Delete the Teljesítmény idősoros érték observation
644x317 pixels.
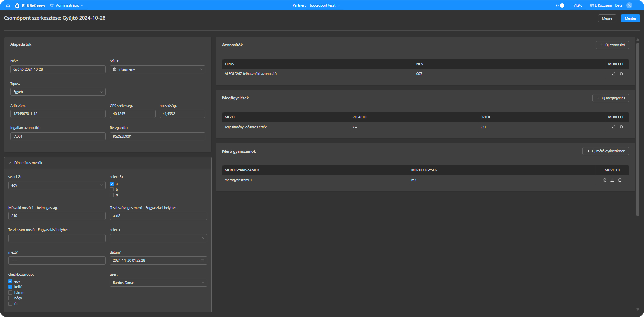621,127
